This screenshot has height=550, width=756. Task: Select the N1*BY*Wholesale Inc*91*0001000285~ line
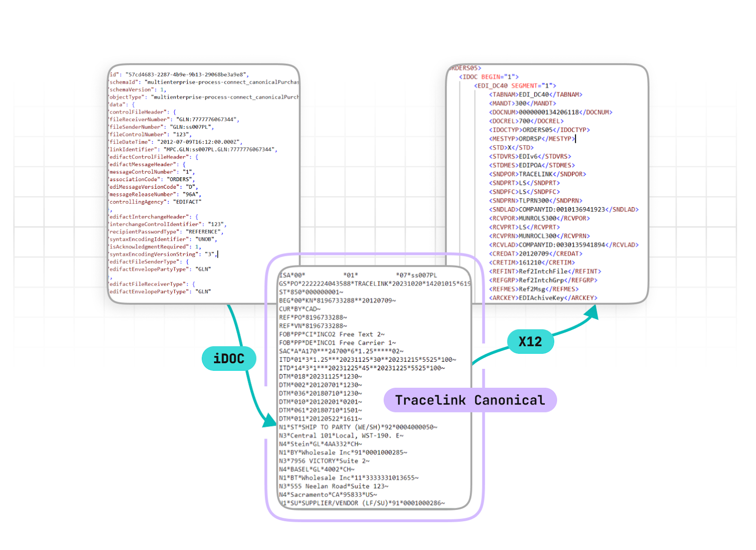click(x=343, y=453)
